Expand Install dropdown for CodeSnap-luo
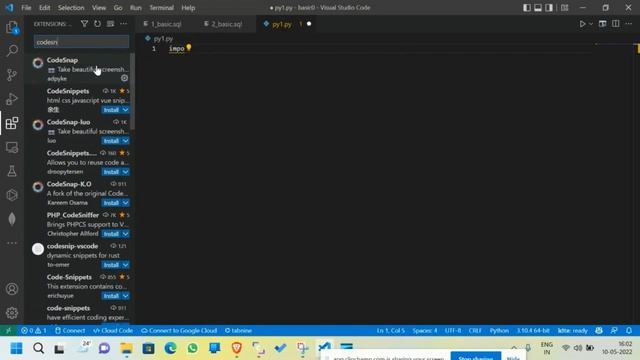 (x=125, y=141)
